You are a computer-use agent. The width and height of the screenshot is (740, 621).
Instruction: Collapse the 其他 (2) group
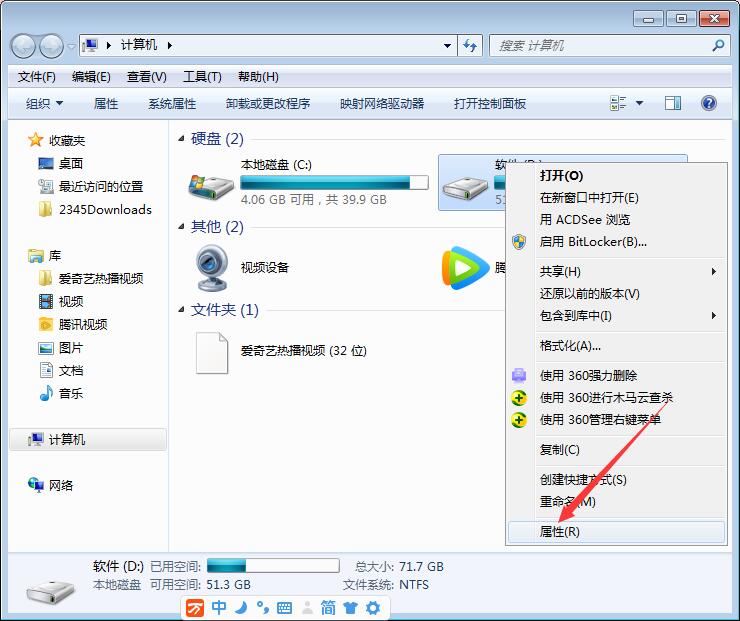[x=181, y=227]
